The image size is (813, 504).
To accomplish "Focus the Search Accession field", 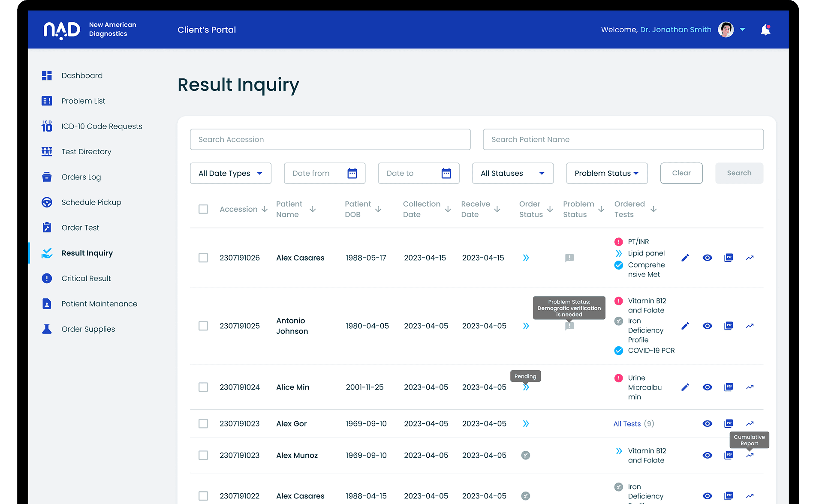I will (x=330, y=139).
